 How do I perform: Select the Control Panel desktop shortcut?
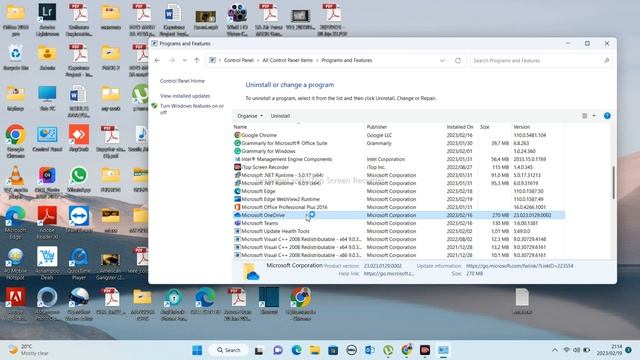tap(47, 139)
